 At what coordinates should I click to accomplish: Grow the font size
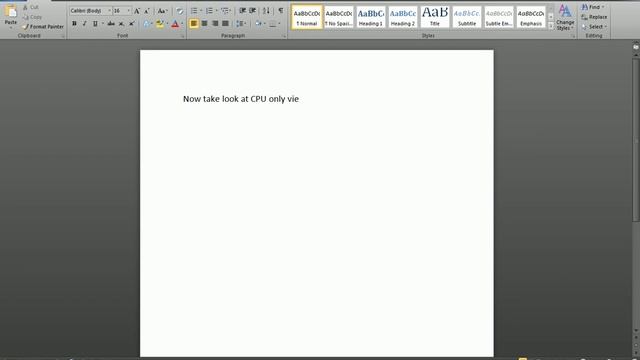(137, 11)
